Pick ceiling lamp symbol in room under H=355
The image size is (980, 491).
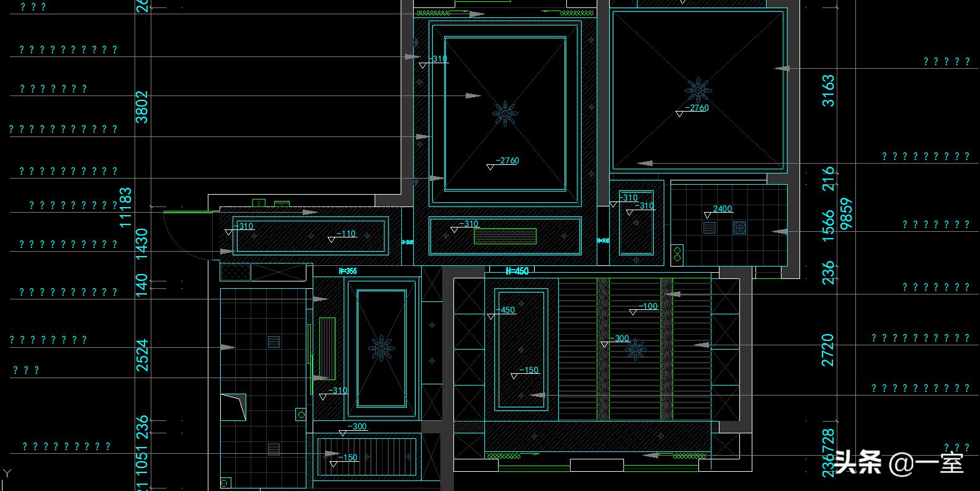point(381,348)
